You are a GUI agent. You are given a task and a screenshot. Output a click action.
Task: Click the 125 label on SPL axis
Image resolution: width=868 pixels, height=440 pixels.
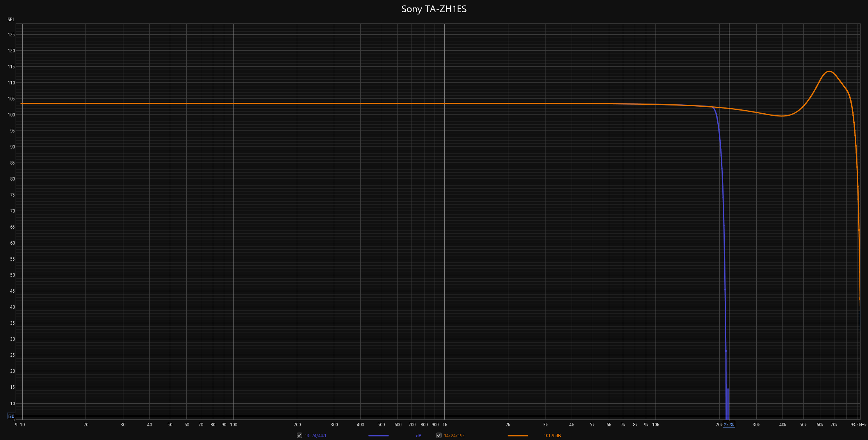11,35
